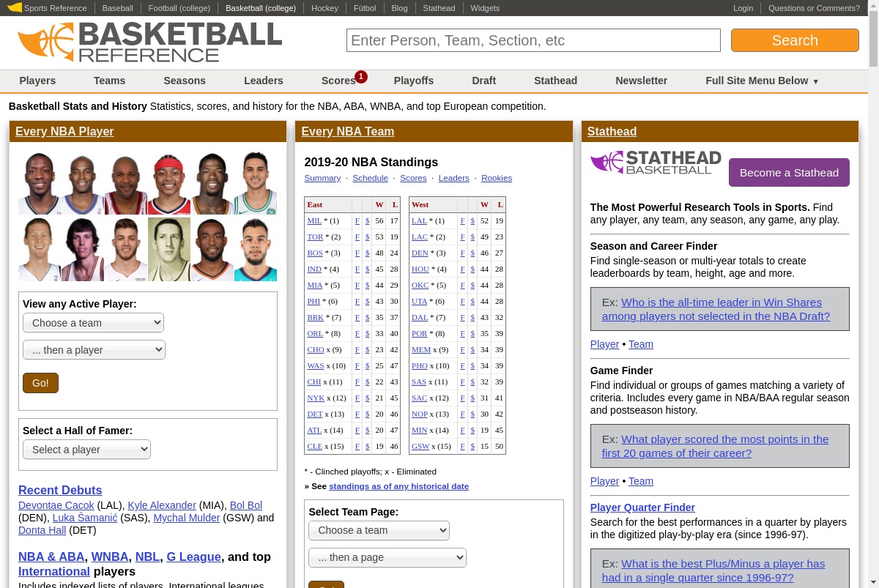Open the Player Quarter Finder link
879x588 pixels.
642,507
